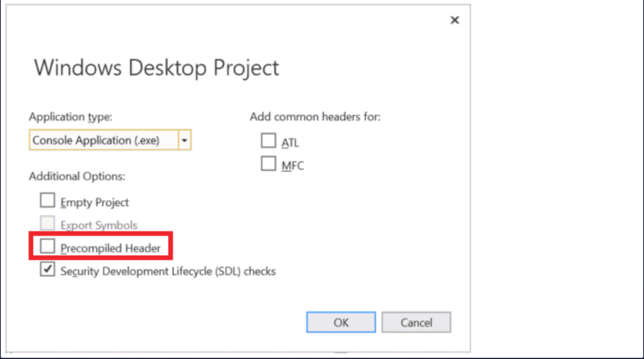Enable the ATL headers checkbox
This screenshot has height=359, width=644.
(x=268, y=141)
